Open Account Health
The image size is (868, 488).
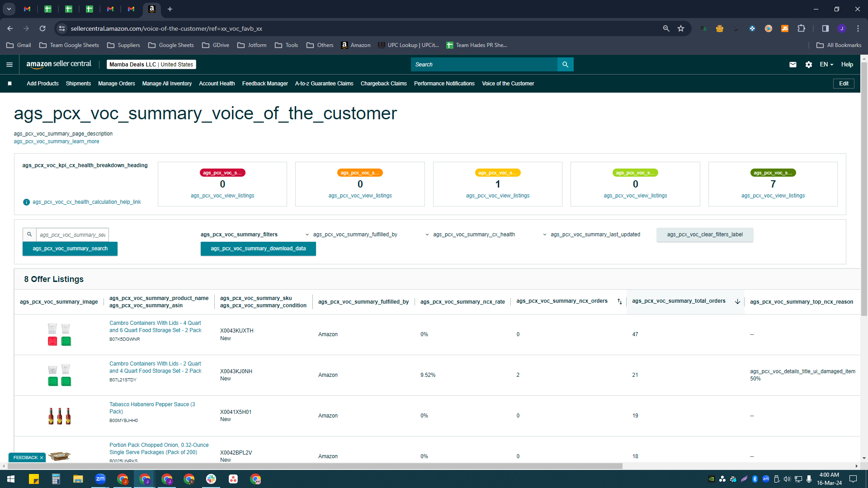click(x=217, y=84)
